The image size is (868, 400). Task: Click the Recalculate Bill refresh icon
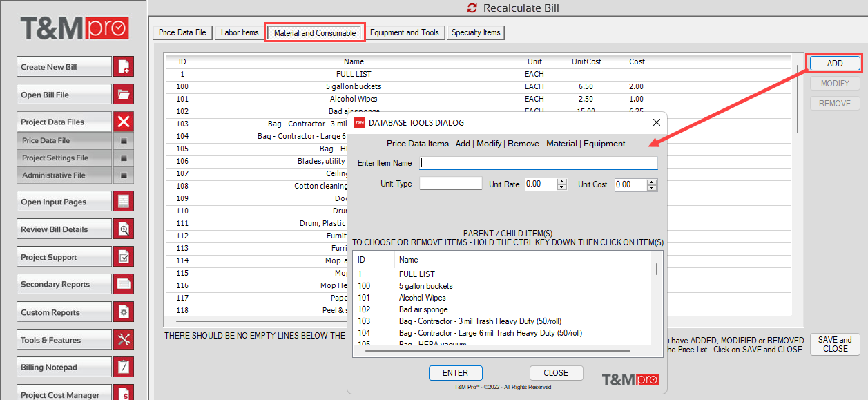click(472, 8)
